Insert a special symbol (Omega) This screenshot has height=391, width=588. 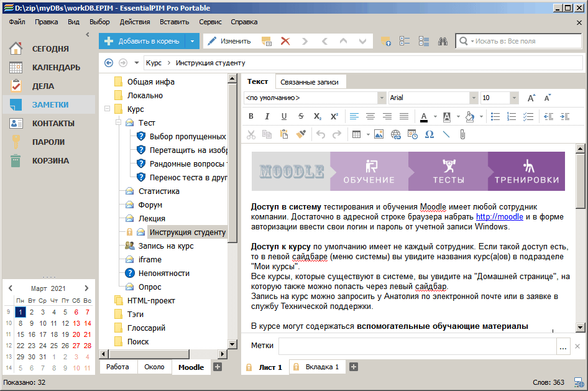point(430,134)
